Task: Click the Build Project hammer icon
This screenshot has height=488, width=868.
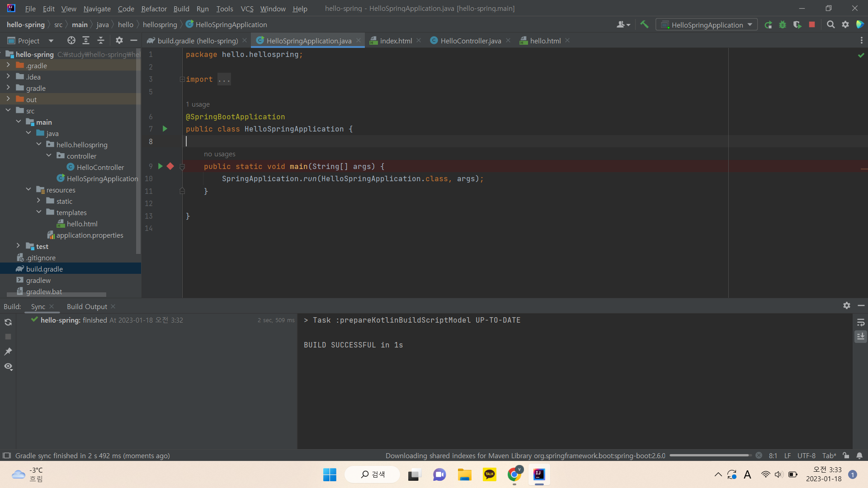Action: (x=644, y=25)
